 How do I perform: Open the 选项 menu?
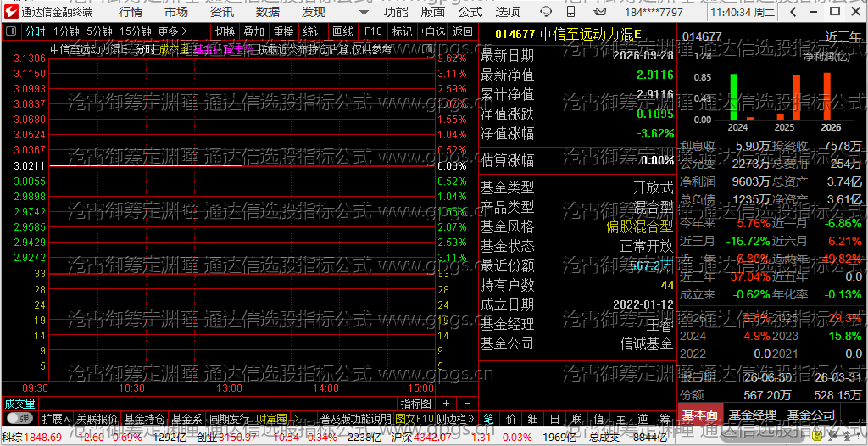[x=508, y=12]
